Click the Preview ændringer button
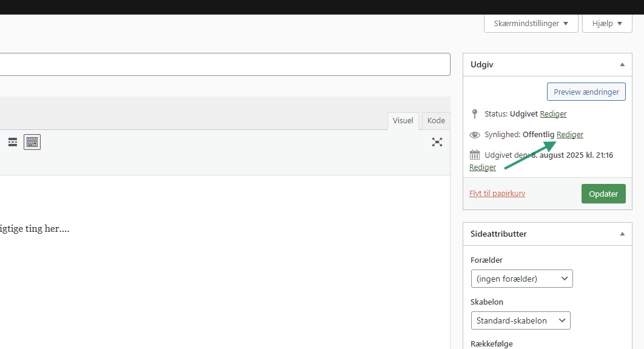The height and width of the screenshot is (349, 644). click(x=586, y=92)
